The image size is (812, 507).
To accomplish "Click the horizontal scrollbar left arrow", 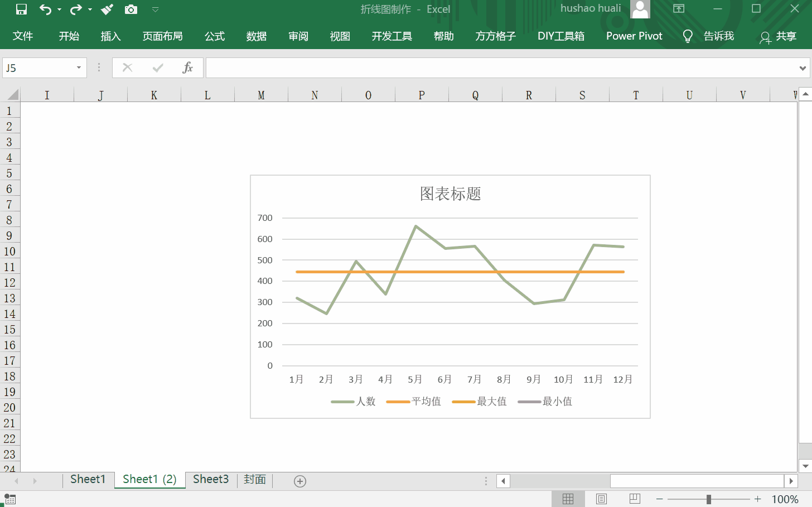I will [x=503, y=481].
